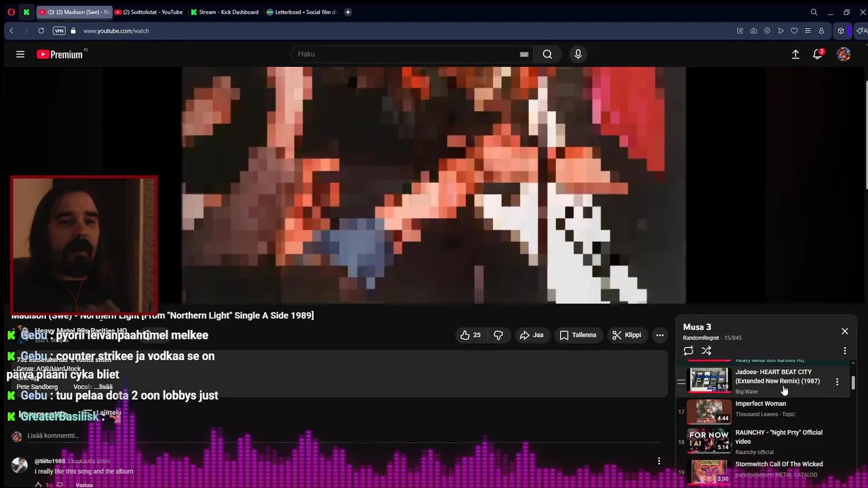Click the edit/pin page icon in address bar
The height and width of the screenshot is (488, 868).
tap(740, 30)
